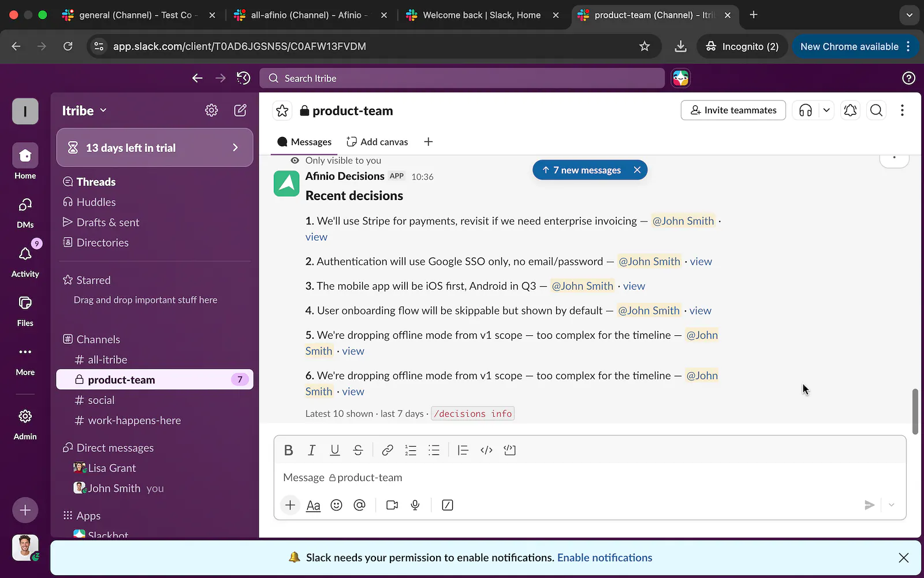The image size is (924, 578).
Task: Open huddle options dropdown
Action: click(826, 110)
